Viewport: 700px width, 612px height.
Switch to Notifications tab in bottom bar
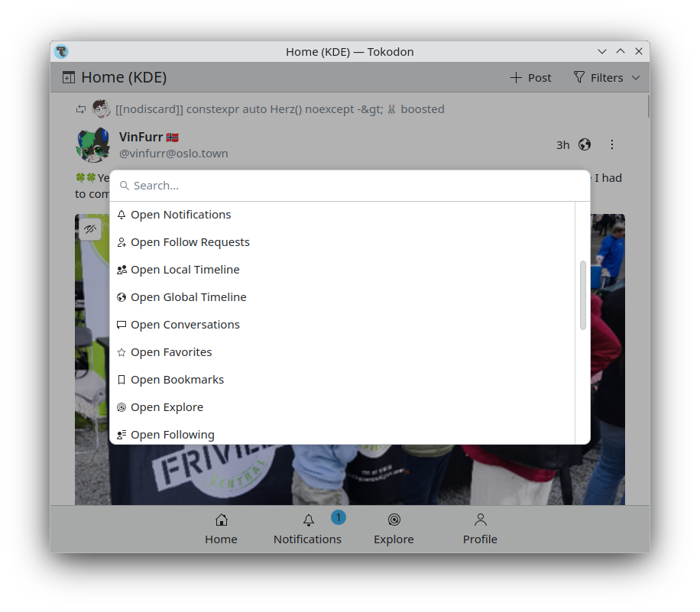pos(308,529)
